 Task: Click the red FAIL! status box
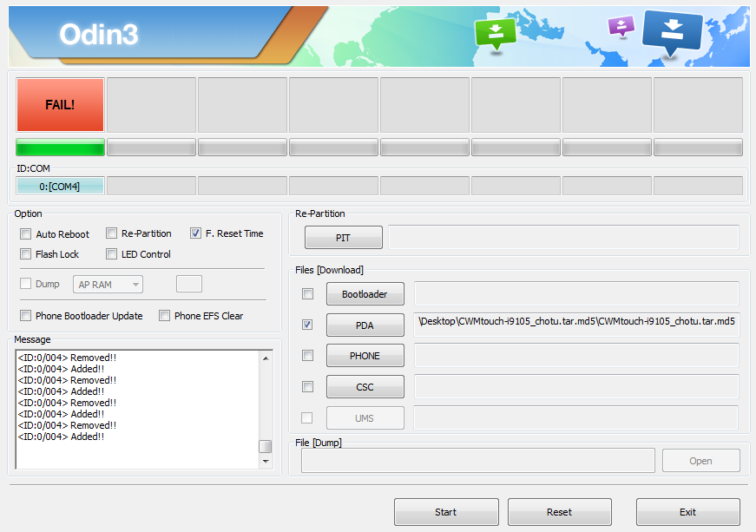[60, 105]
